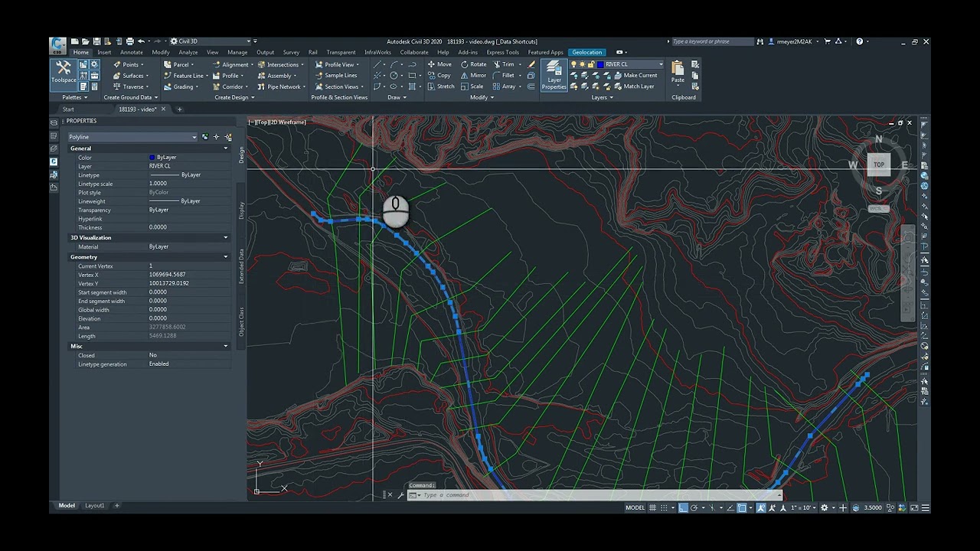The image size is (980, 551).
Task: Click the Civil 3D application menu button
Action: coord(58,45)
